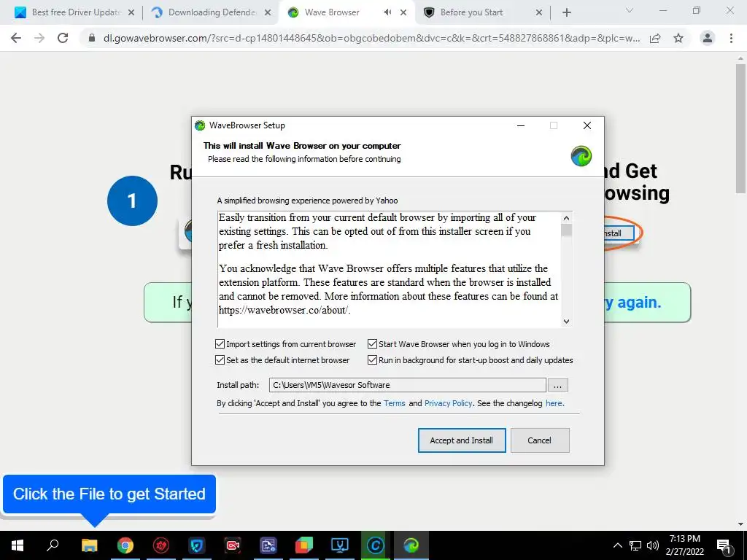
Task: Open the red camera recorder taskbar app
Action: pyautogui.click(x=233, y=545)
